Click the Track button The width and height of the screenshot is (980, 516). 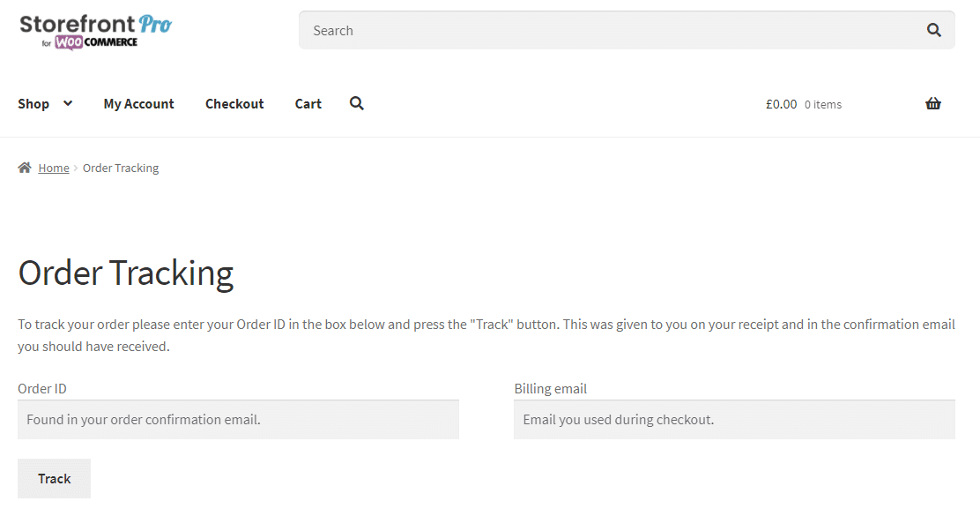[x=55, y=478]
